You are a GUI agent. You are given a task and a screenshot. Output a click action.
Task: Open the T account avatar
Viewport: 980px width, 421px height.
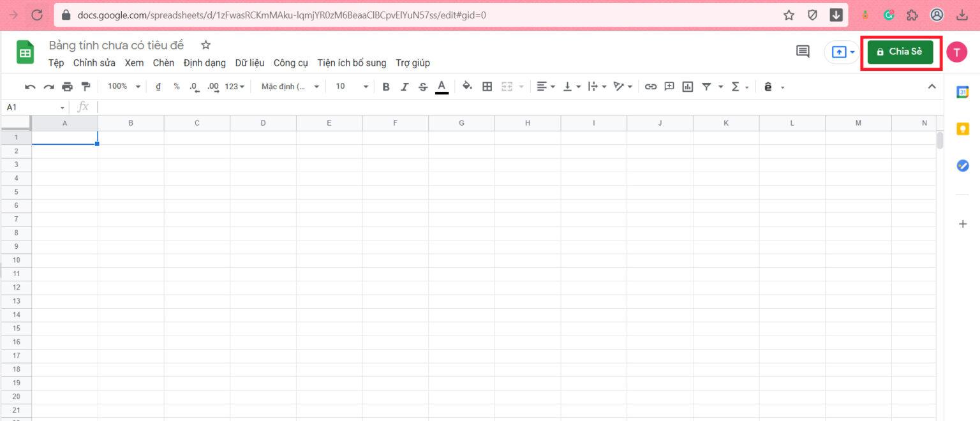pos(956,52)
